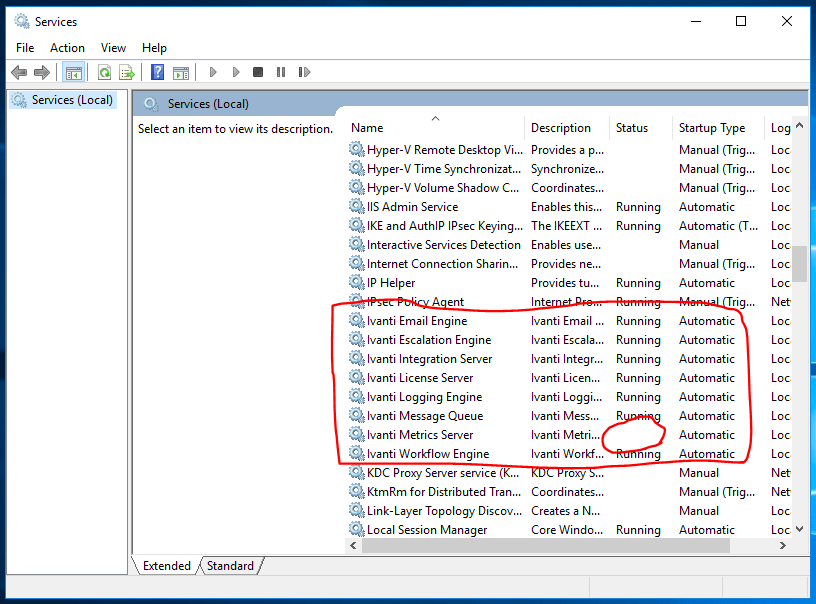Select Services (Local) in left tree

coord(63,99)
